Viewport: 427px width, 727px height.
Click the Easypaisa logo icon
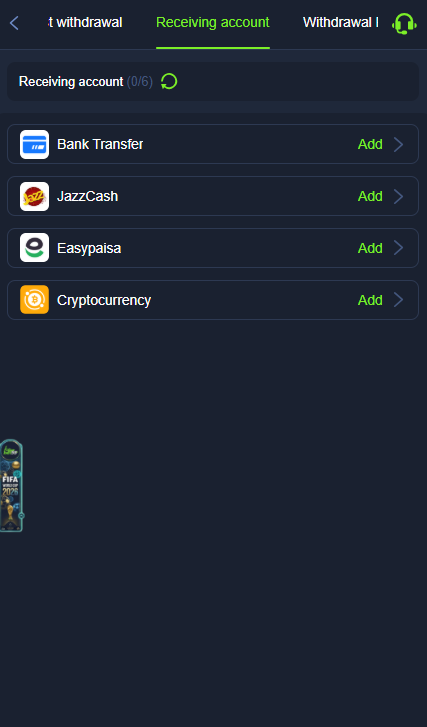34,248
